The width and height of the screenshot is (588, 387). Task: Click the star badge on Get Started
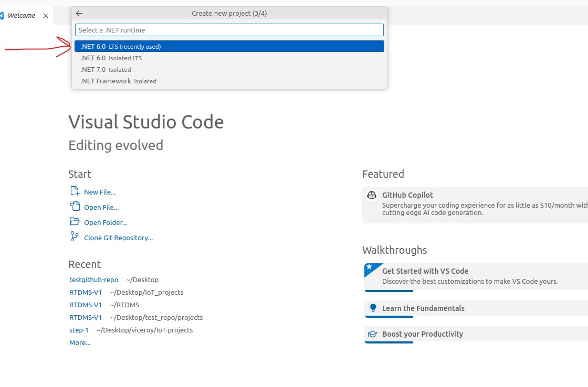click(x=370, y=267)
